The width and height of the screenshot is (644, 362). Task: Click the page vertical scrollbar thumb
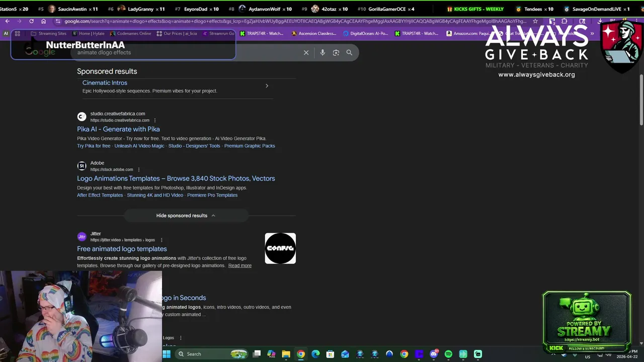point(641,100)
